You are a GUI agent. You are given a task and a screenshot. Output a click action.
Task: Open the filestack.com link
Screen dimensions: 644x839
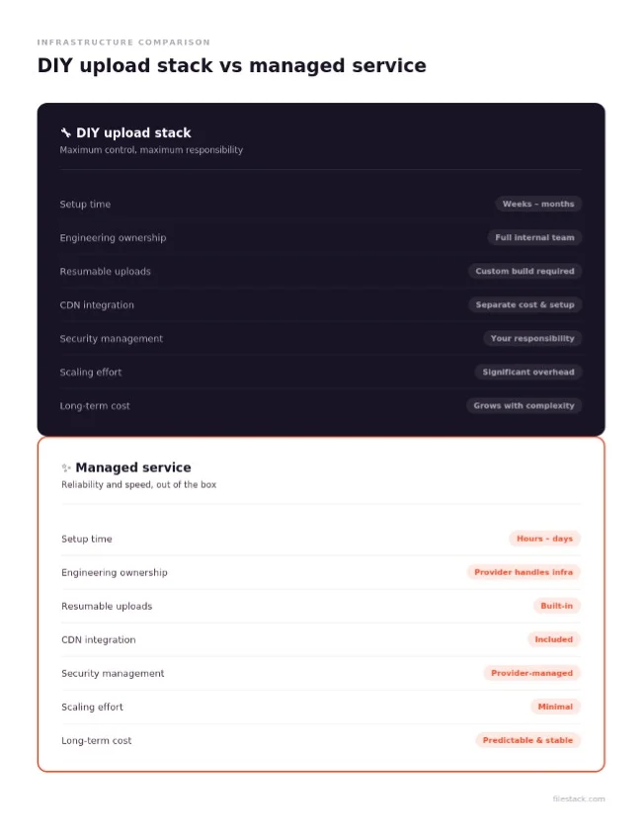point(579,799)
